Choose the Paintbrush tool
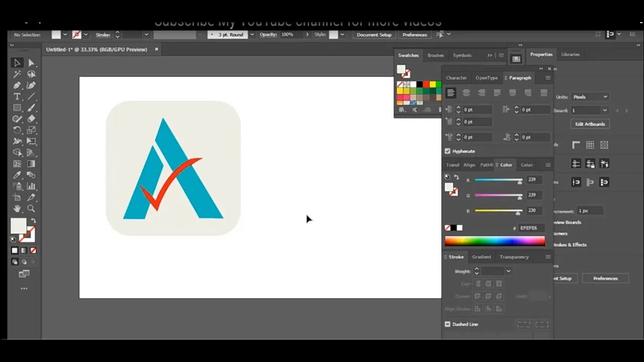Viewport: 644px width, 362px height. 31,108
